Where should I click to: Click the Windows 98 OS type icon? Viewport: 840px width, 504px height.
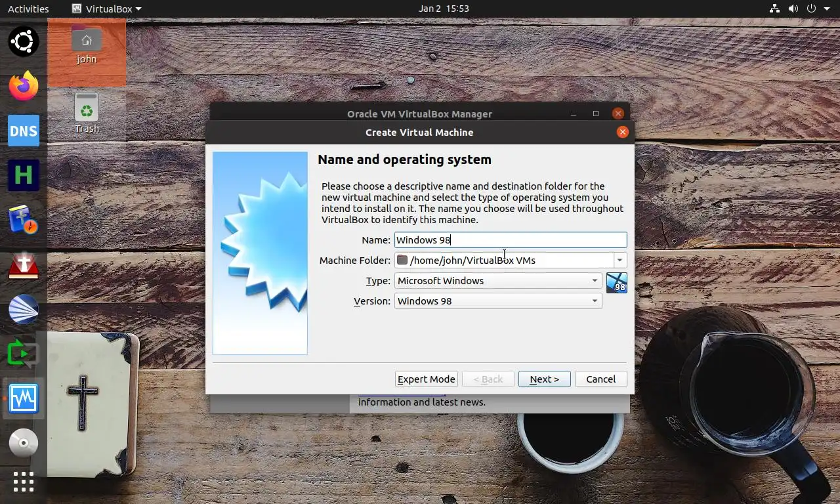tap(617, 282)
